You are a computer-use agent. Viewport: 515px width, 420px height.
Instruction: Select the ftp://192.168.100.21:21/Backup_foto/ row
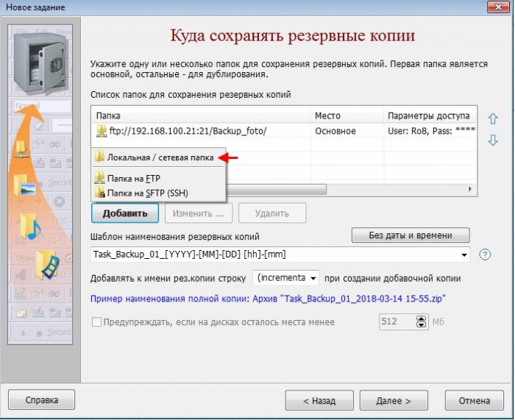(x=284, y=131)
